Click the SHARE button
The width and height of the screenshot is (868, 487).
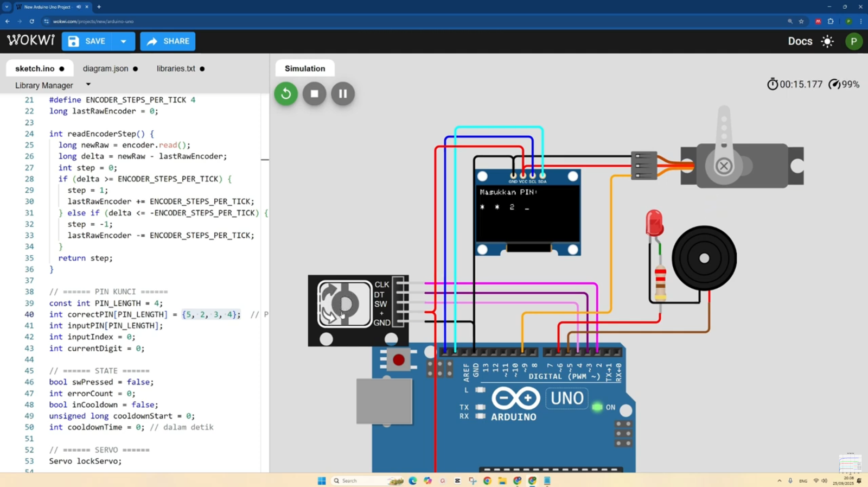pos(168,41)
